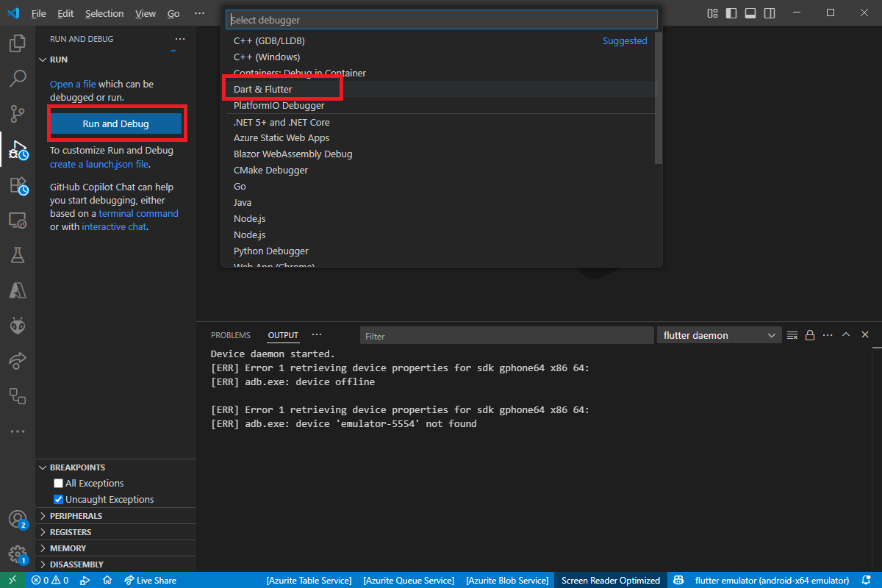Viewport: 882px width, 588px height.
Task: Open the View menu
Action: (x=145, y=13)
